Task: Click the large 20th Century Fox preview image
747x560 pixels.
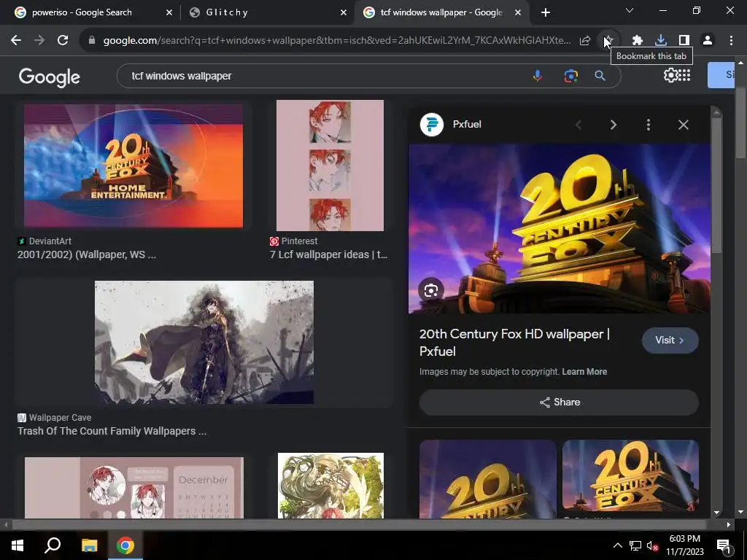Action: click(560, 228)
